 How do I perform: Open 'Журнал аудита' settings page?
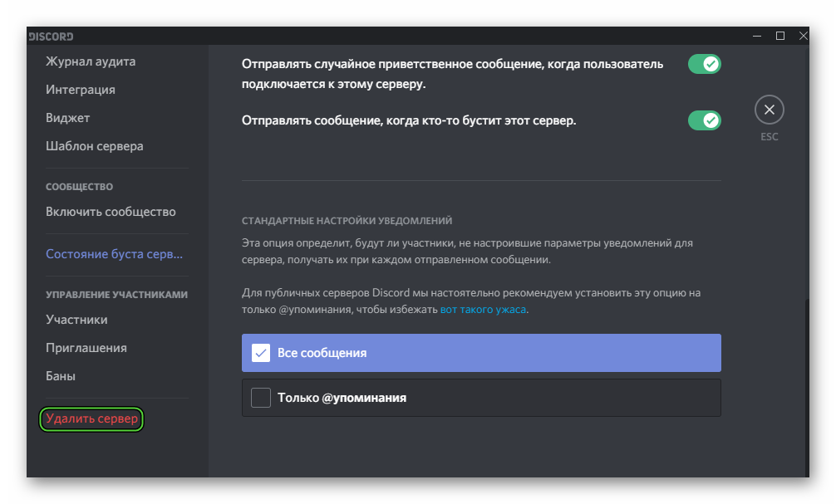point(91,61)
